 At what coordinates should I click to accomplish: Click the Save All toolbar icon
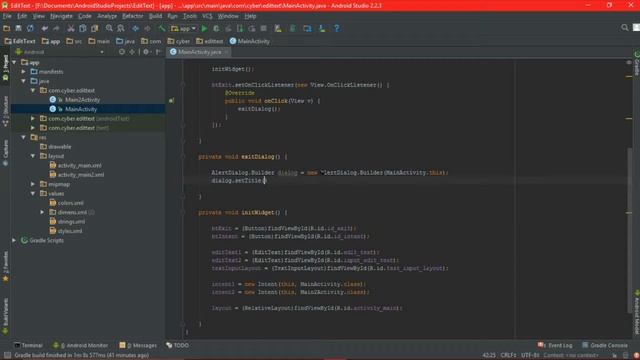18,29
